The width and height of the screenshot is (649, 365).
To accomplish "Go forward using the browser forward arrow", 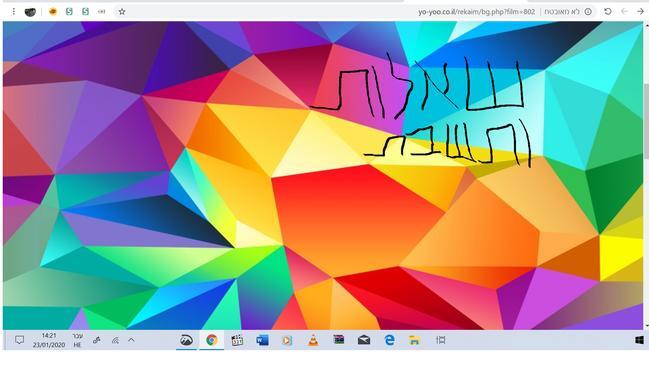I will point(624,12).
